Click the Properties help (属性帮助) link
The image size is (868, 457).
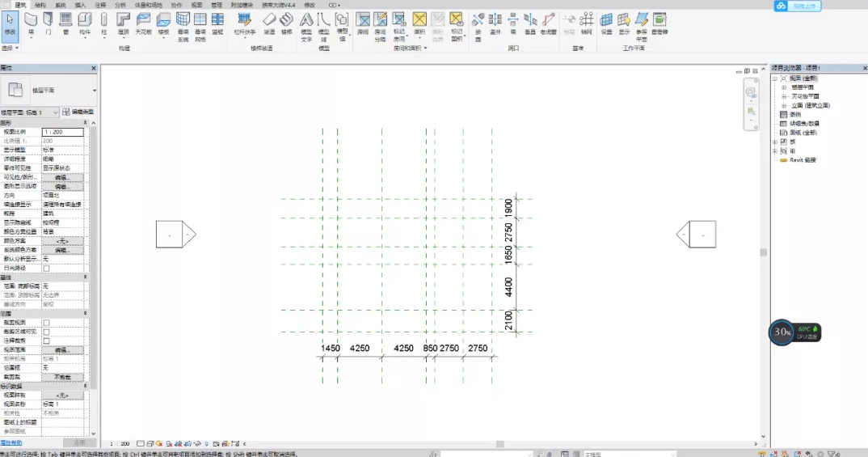click(11, 443)
